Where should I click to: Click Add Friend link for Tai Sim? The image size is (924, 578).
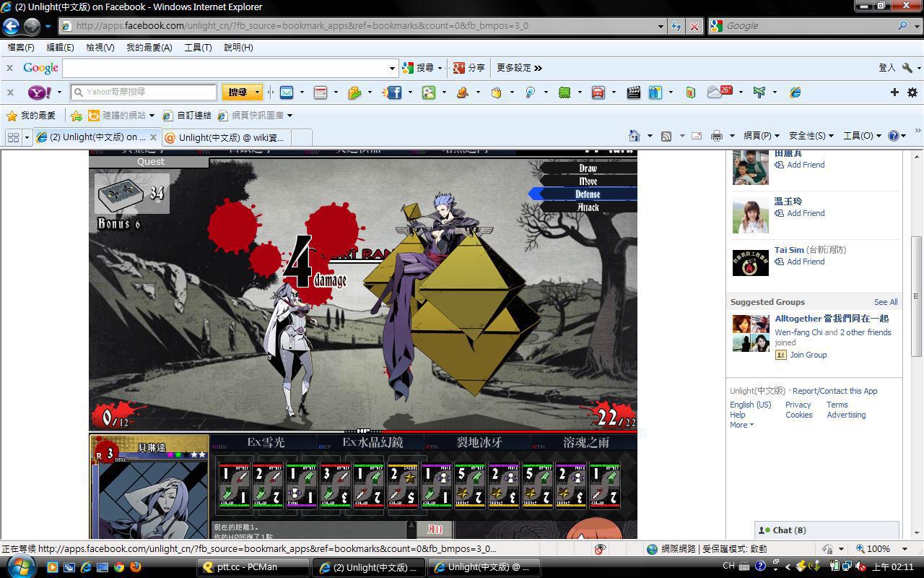pos(805,262)
